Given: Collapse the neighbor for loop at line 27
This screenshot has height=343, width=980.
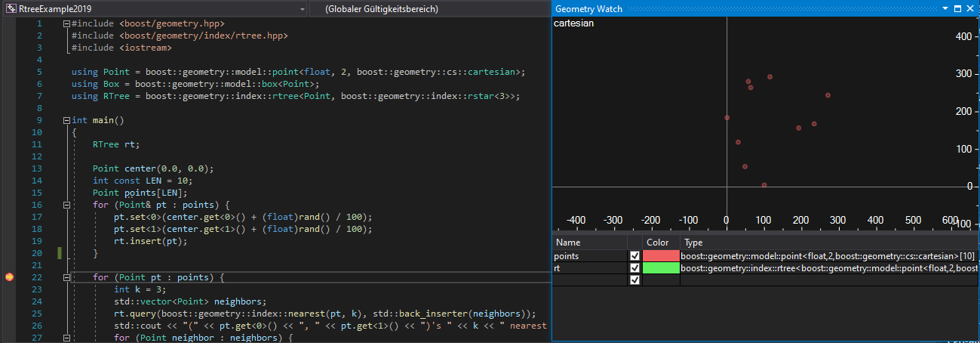Looking at the screenshot, I should (67, 338).
